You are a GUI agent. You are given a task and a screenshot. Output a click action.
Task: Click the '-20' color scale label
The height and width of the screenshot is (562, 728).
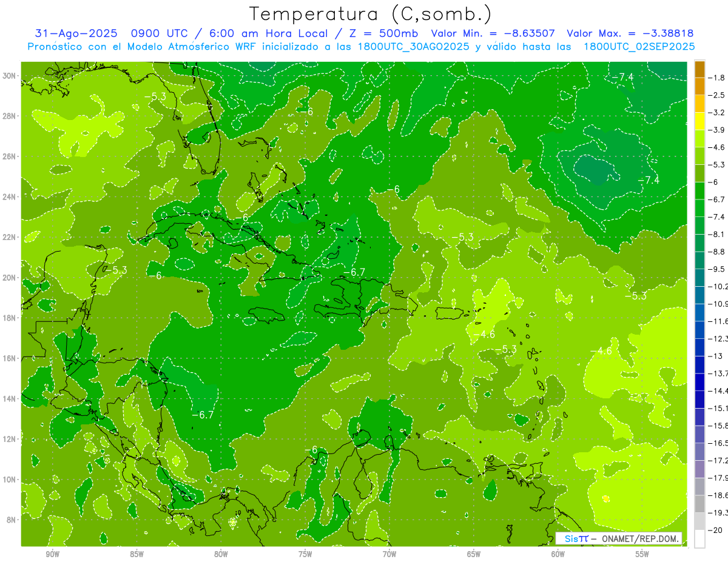(x=715, y=530)
